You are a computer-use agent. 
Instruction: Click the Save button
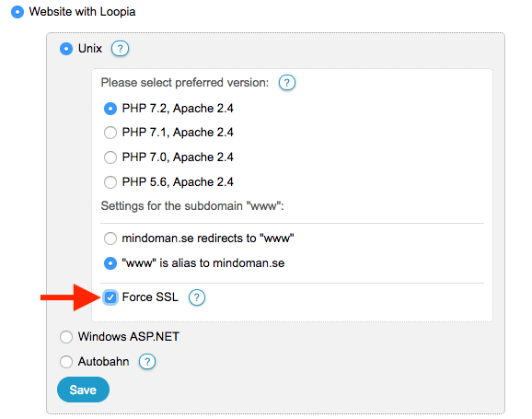click(x=83, y=390)
